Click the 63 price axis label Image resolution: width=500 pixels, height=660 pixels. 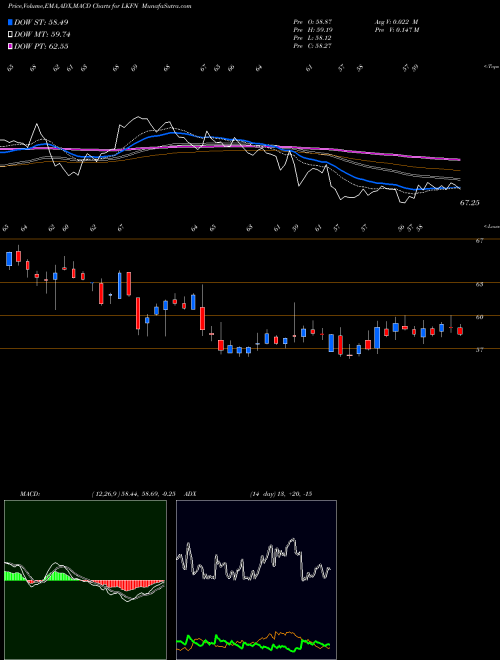pos(479,285)
